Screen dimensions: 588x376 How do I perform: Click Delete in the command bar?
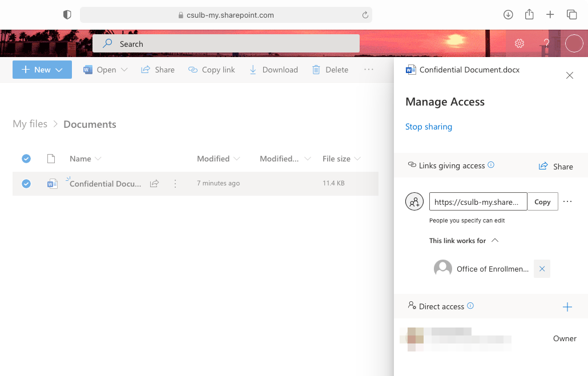330,70
